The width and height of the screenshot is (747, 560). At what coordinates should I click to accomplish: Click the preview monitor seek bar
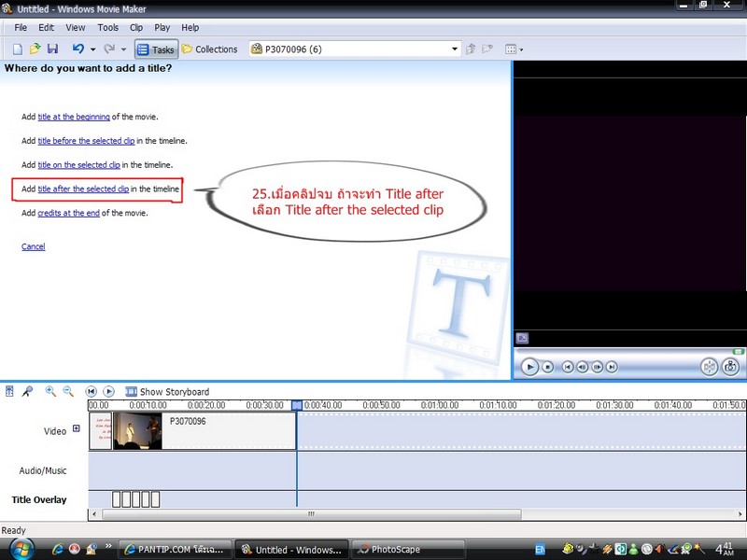pos(628,352)
